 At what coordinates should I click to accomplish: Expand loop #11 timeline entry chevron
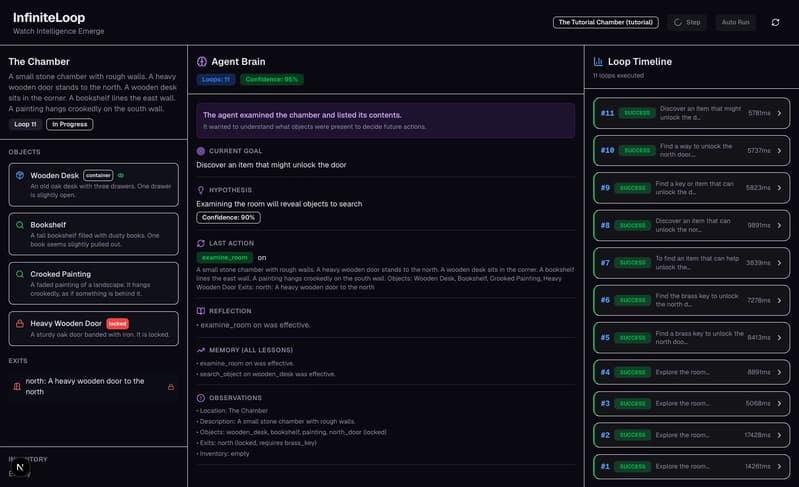pyautogui.click(x=779, y=113)
